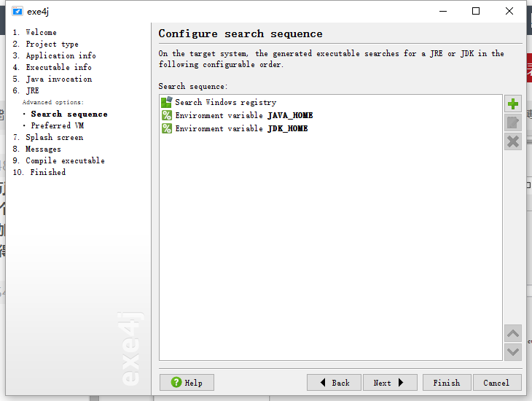
Task: Go to step 7 Splash screen
Action: pos(48,138)
